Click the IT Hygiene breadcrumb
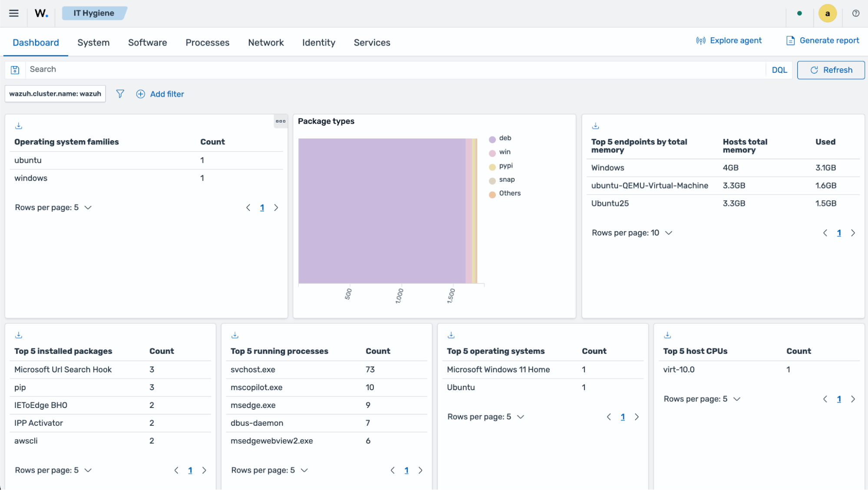The height and width of the screenshot is (490, 868). [94, 13]
